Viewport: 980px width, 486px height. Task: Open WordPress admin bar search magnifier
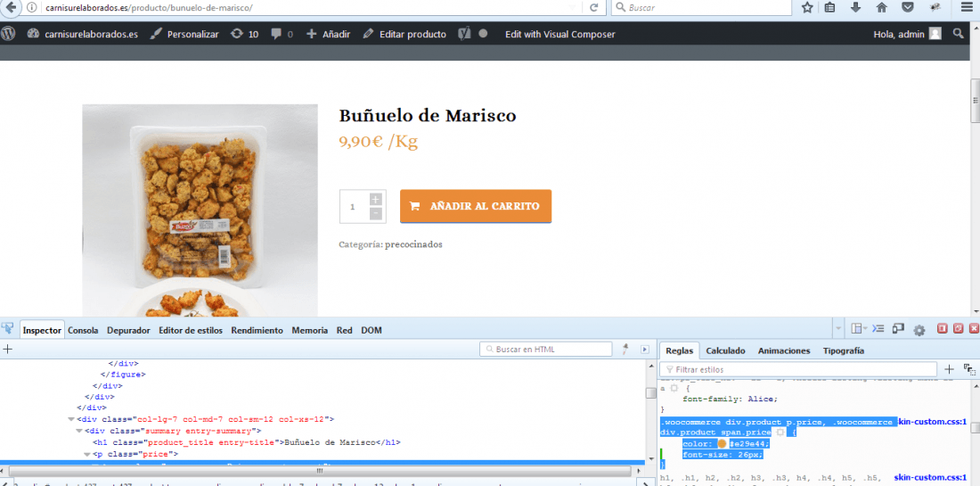958,34
